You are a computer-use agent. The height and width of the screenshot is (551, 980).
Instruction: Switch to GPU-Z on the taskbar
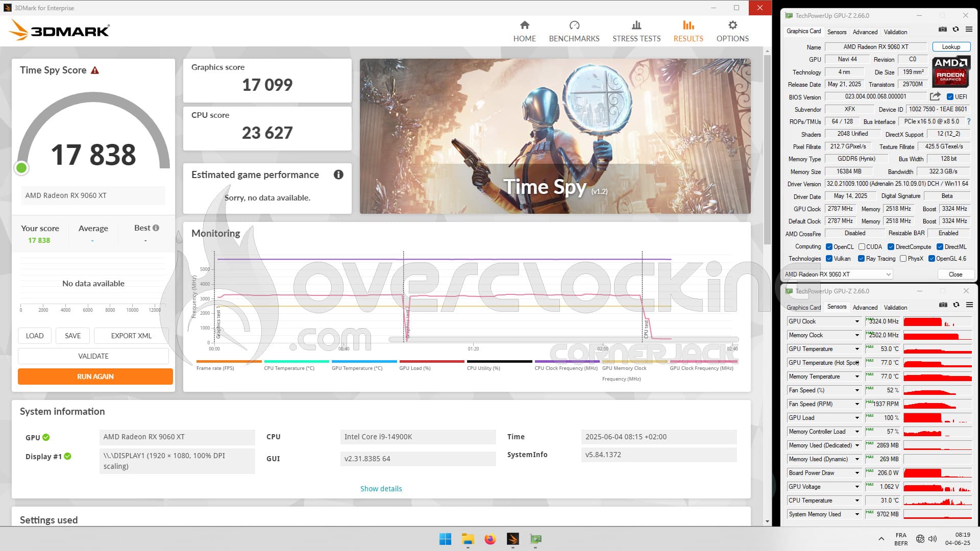click(535, 539)
